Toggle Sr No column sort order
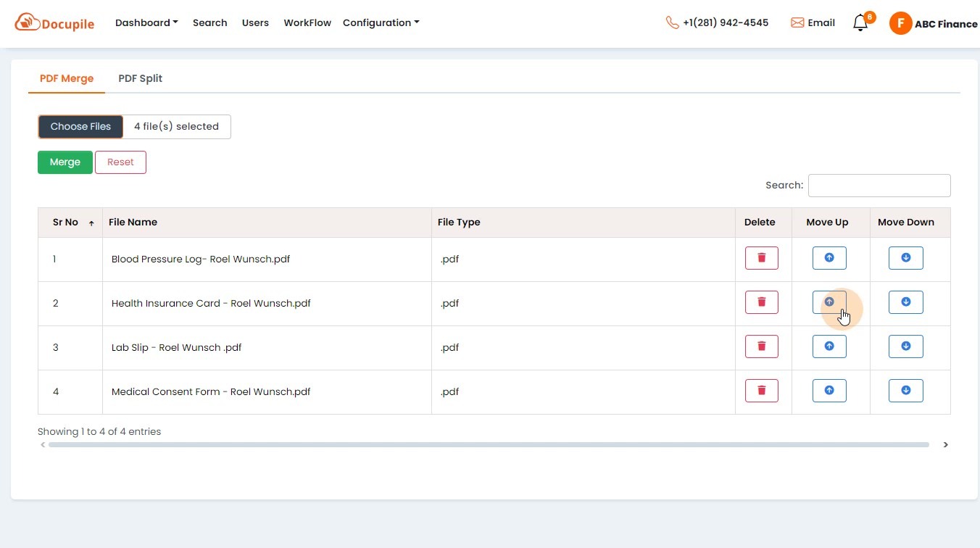Image resolution: width=980 pixels, height=548 pixels. pyautogui.click(x=71, y=222)
